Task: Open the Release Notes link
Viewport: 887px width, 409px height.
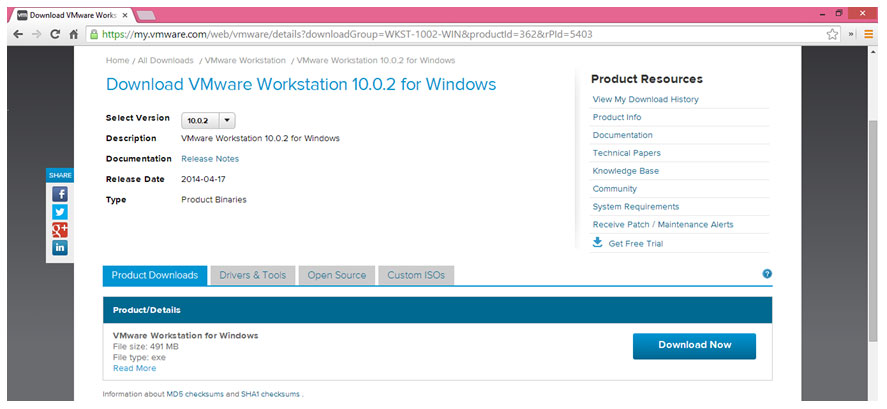Action: (x=210, y=159)
